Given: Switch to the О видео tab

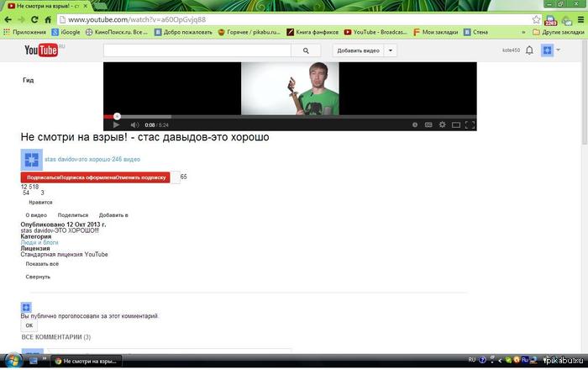Looking at the screenshot, I should 36,215.
